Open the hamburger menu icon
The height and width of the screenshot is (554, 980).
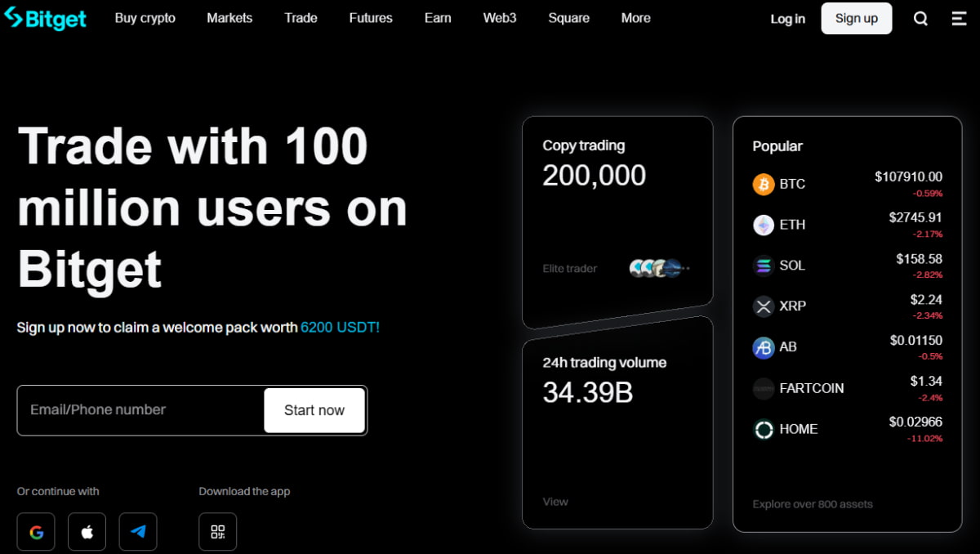pyautogui.click(x=960, y=19)
